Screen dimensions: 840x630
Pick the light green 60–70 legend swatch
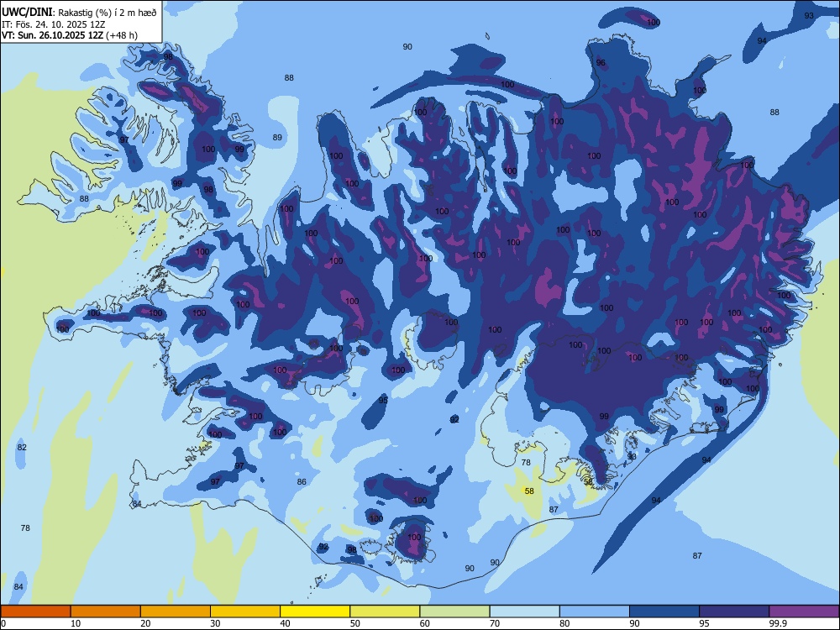point(454,612)
